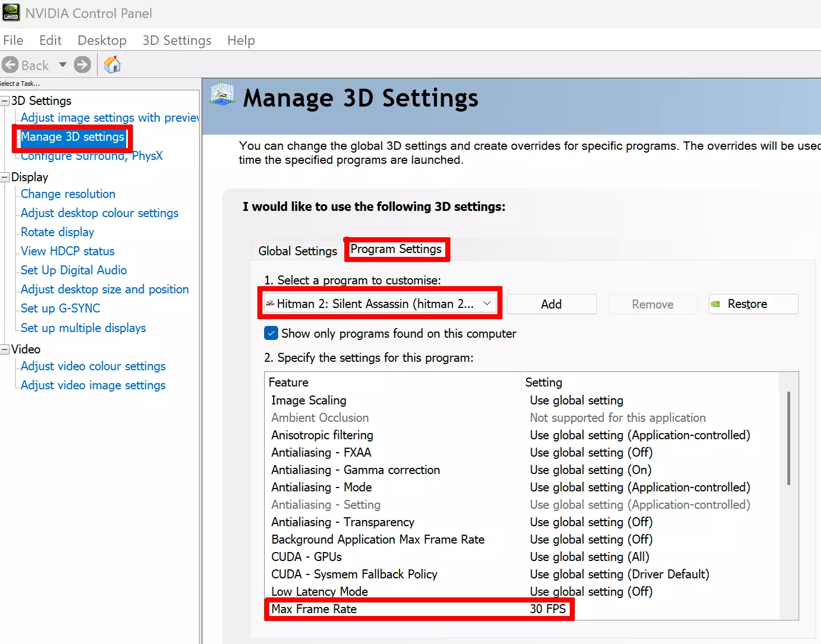The height and width of the screenshot is (644, 821).
Task: Collapse the Video tree node
Action: (5, 349)
